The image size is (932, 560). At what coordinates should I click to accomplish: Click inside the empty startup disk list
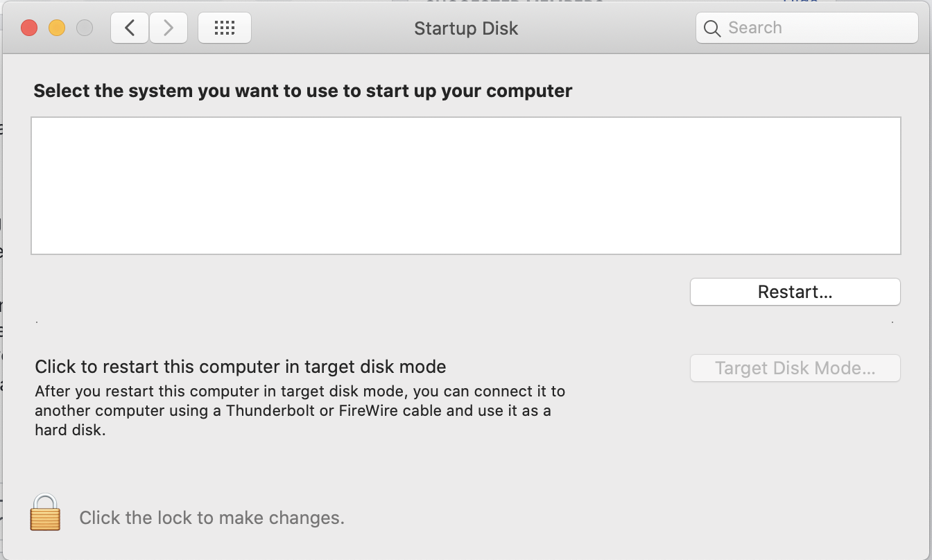[x=465, y=185]
